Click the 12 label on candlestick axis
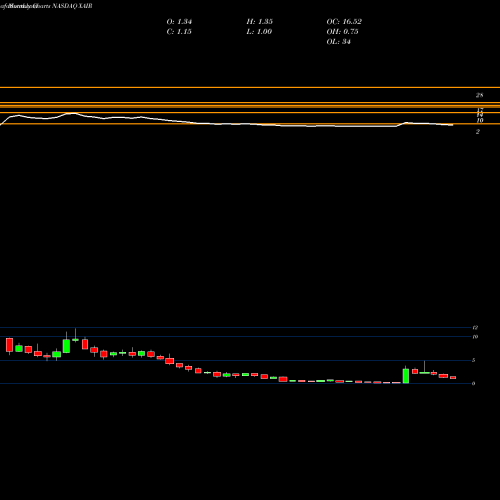500x500 pixels. point(475,328)
